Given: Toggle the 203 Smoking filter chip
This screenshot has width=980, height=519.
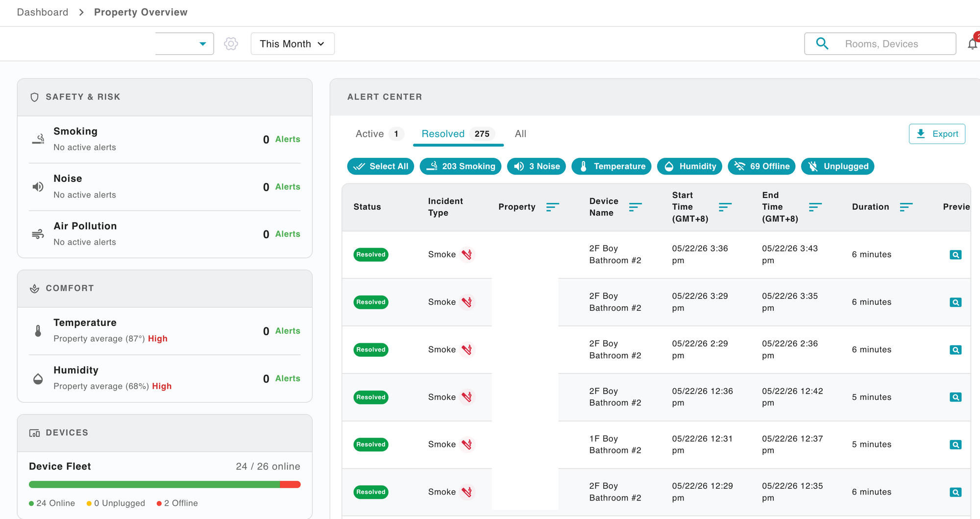Looking at the screenshot, I should coord(461,166).
